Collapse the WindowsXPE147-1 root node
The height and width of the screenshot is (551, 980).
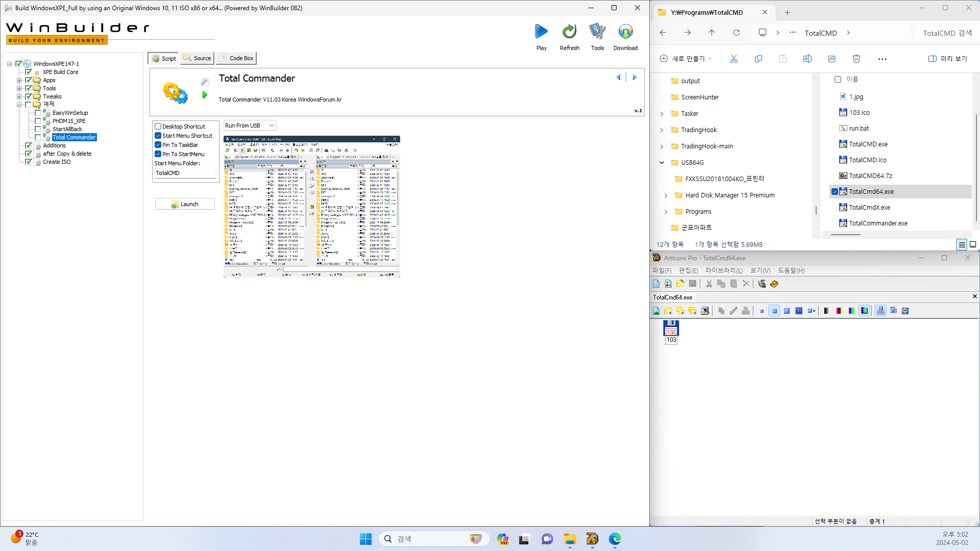(10, 64)
